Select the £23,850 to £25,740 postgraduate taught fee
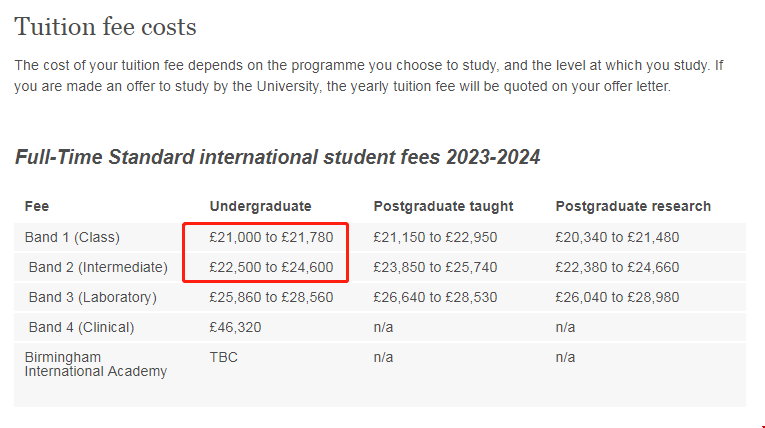 [435, 267]
